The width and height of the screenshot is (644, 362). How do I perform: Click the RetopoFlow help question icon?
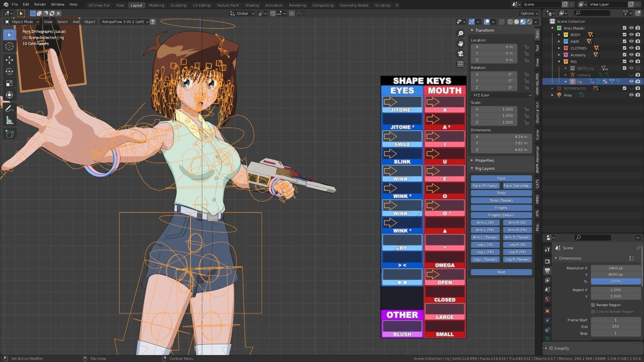coord(153,22)
